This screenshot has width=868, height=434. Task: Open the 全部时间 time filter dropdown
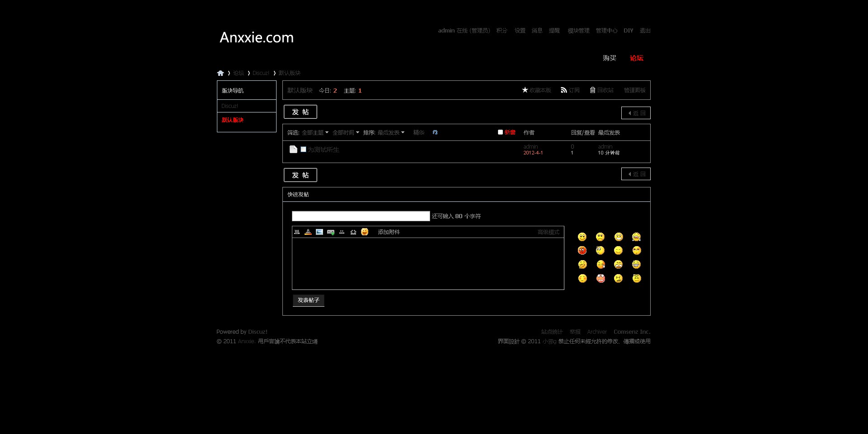346,133
